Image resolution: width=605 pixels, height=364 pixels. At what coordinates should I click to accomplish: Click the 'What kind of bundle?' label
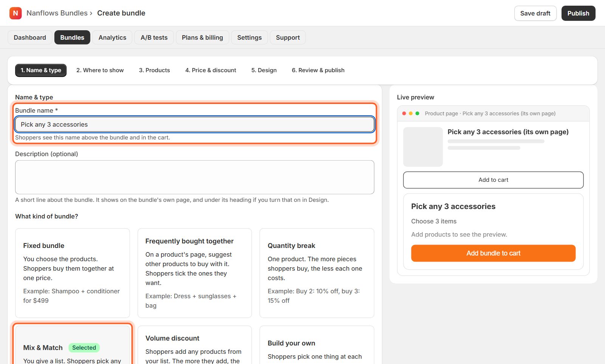47,216
